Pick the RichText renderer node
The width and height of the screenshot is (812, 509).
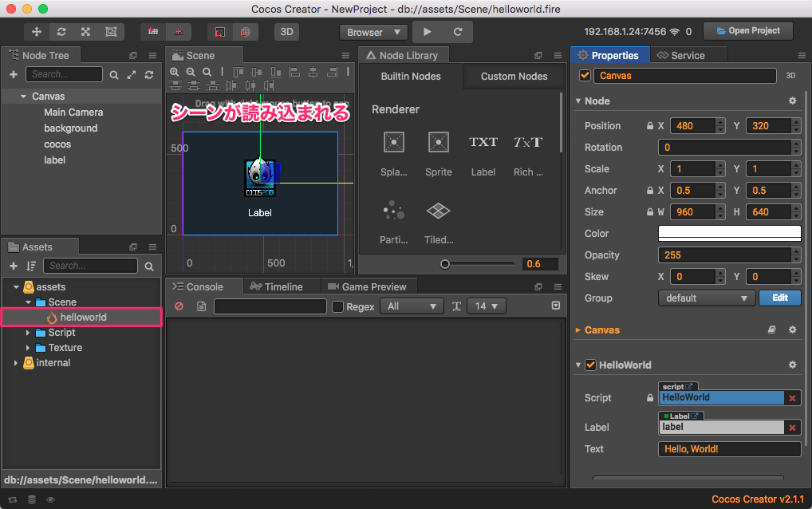coord(528,153)
